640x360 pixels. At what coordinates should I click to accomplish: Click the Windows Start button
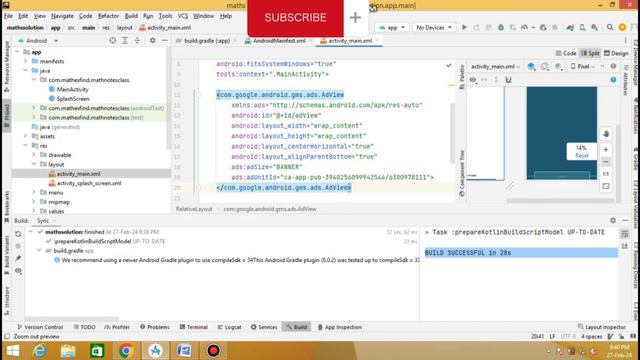(13, 351)
